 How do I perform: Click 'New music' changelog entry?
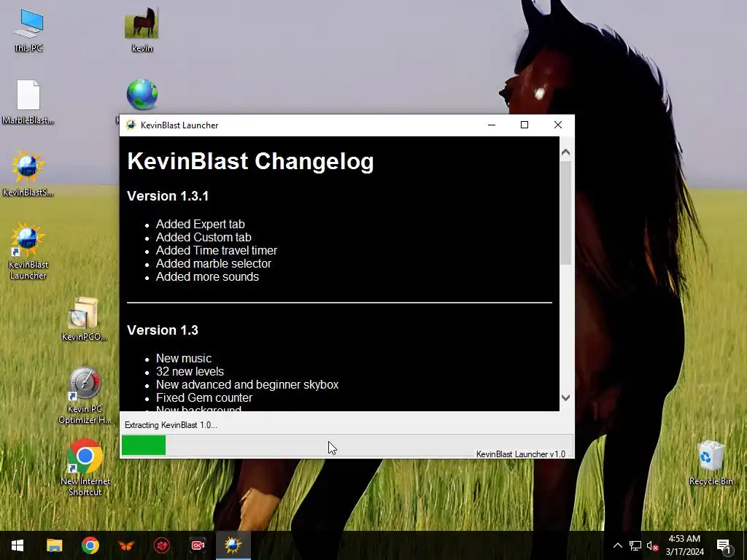[x=183, y=359]
